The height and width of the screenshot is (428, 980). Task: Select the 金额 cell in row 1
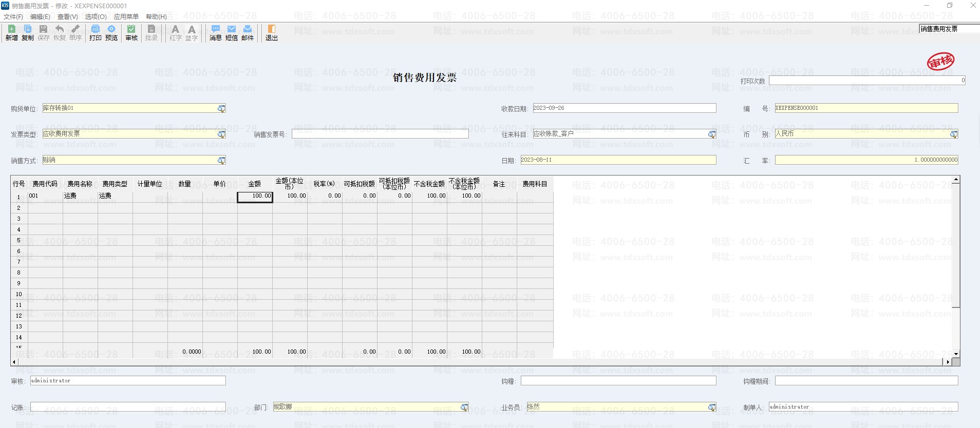(255, 197)
